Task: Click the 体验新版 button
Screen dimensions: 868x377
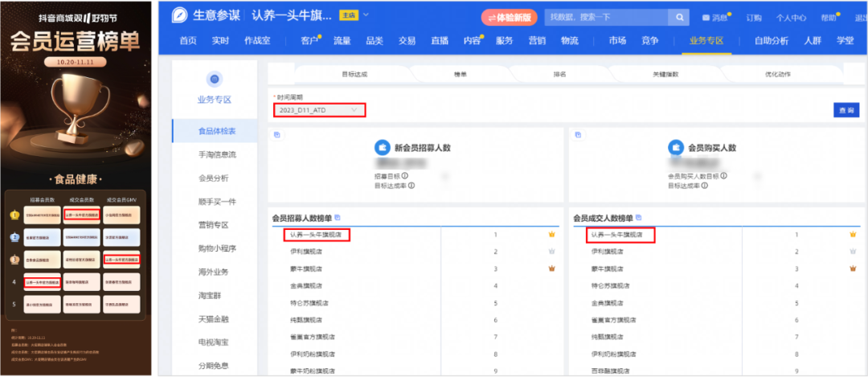Action: (510, 17)
